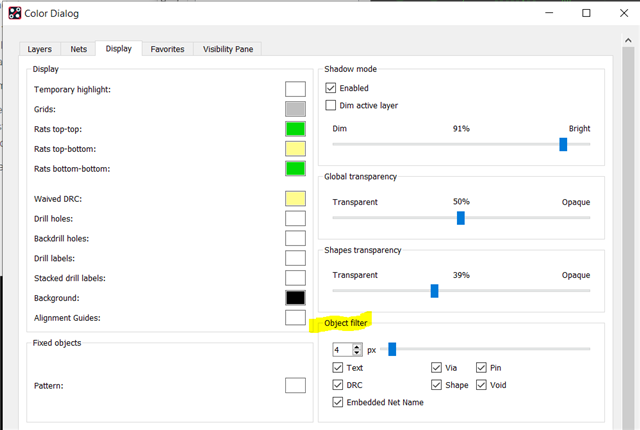
Task: Click the object filter px input field
Action: pyautogui.click(x=341, y=350)
